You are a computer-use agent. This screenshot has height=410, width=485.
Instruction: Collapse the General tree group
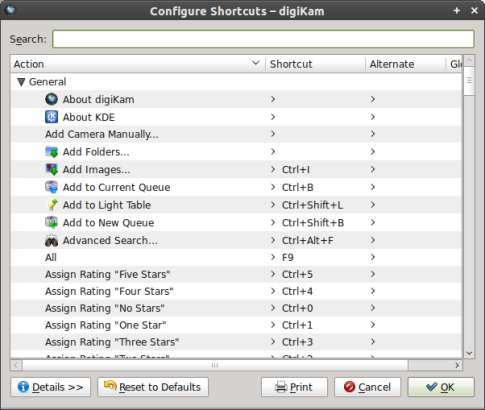click(x=21, y=82)
